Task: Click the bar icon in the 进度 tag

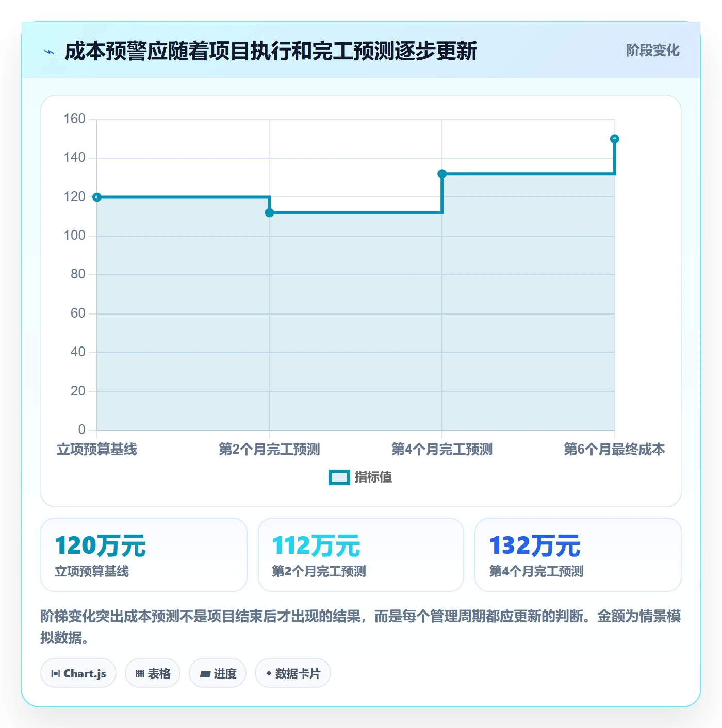Action: (x=205, y=674)
